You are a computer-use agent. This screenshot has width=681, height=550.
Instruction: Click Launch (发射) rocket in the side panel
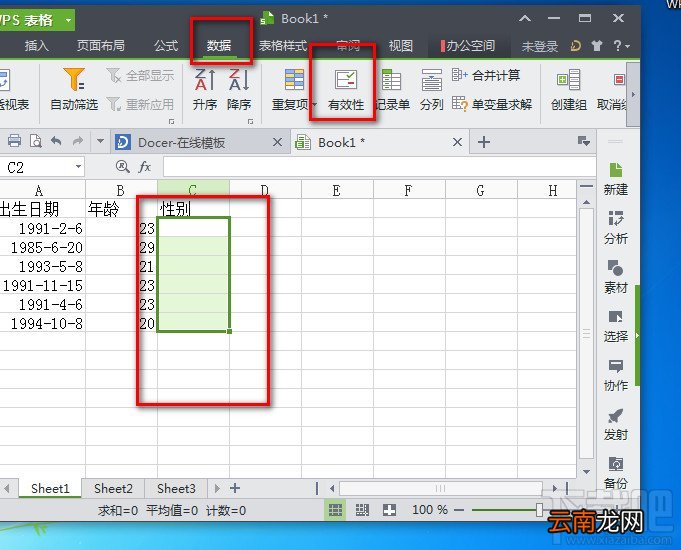point(615,424)
